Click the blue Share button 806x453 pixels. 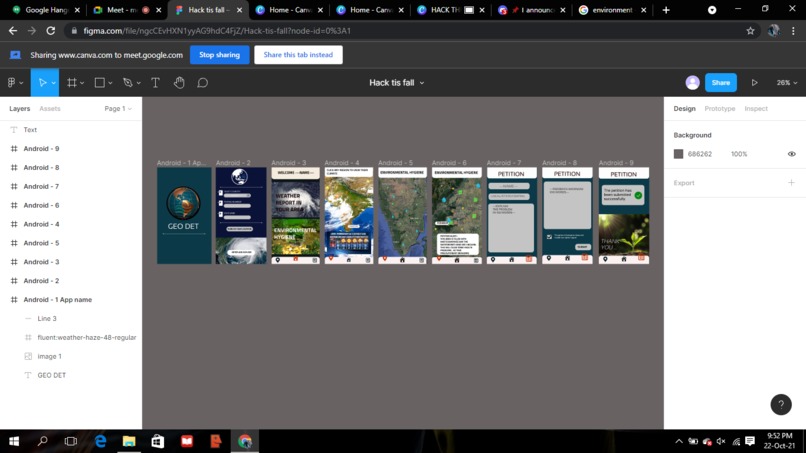click(721, 82)
